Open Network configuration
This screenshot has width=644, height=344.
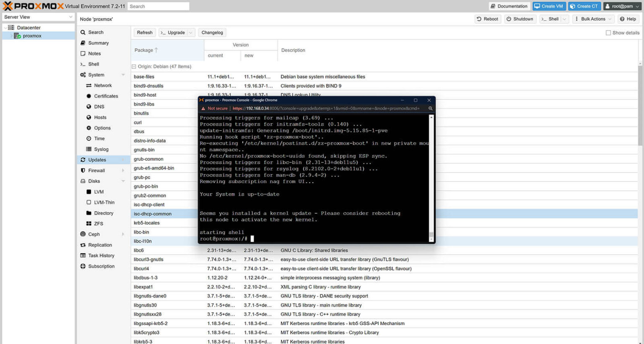coord(102,85)
